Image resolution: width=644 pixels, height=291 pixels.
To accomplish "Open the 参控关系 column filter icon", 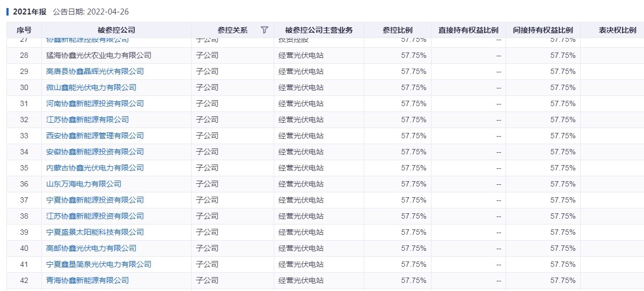I will coord(264,30).
